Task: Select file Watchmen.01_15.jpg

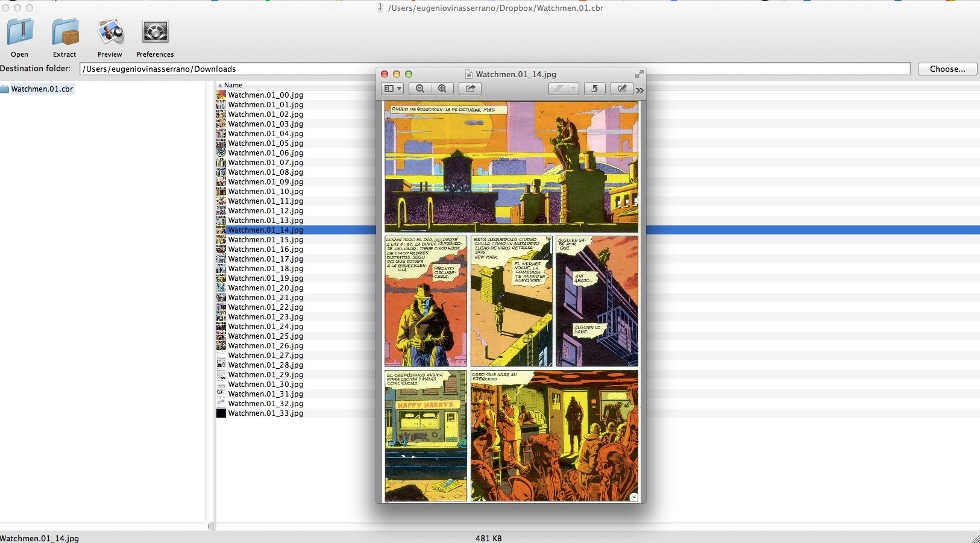Action: (266, 239)
